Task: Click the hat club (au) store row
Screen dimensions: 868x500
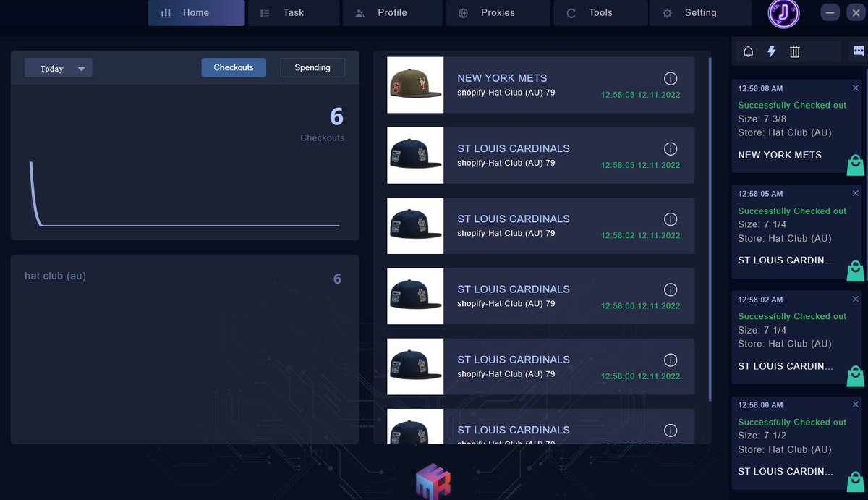Action: (184, 278)
